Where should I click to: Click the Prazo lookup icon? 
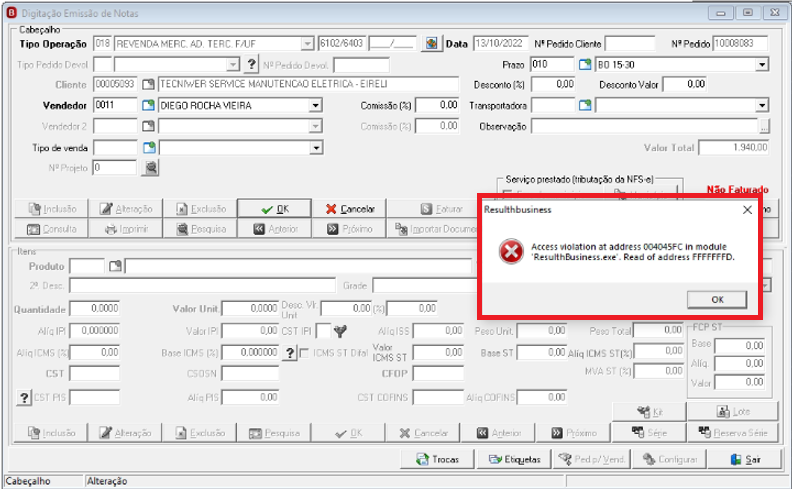point(585,64)
